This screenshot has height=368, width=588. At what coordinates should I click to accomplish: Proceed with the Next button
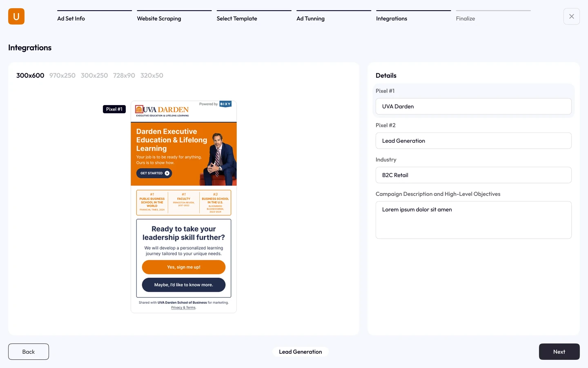click(559, 352)
